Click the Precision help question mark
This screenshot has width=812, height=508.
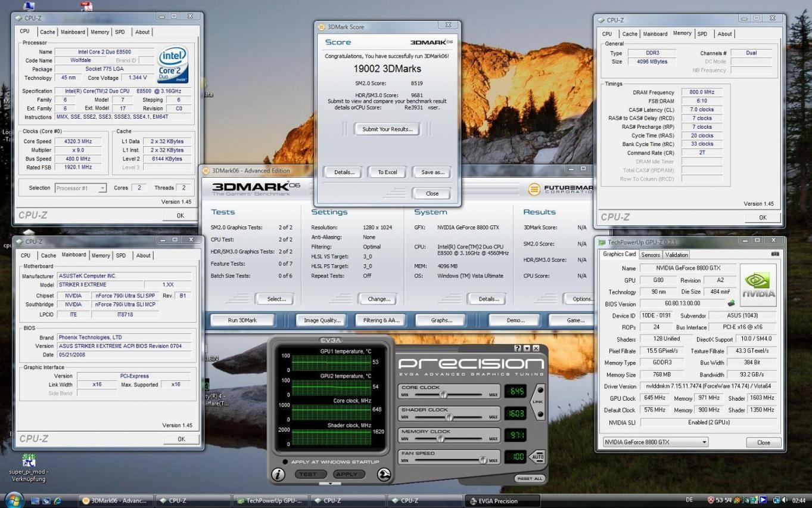(518, 348)
